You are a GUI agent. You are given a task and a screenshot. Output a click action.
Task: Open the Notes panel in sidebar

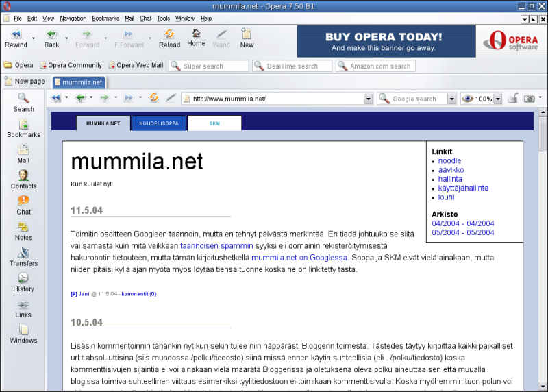click(x=23, y=231)
